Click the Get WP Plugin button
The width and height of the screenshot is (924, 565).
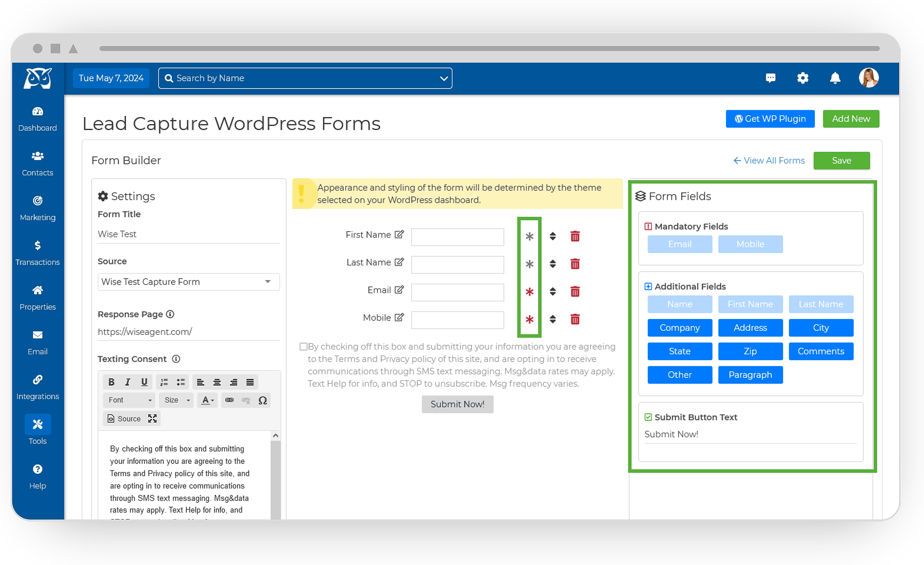click(x=770, y=118)
